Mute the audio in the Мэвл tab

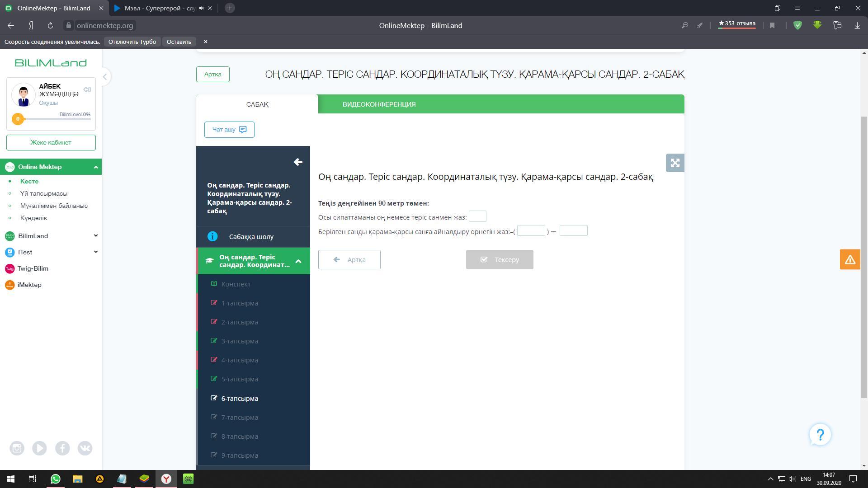(201, 8)
